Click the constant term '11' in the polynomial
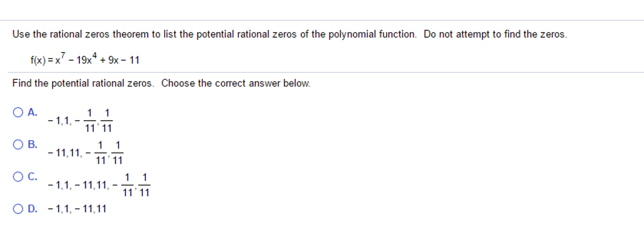 coord(135,60)
